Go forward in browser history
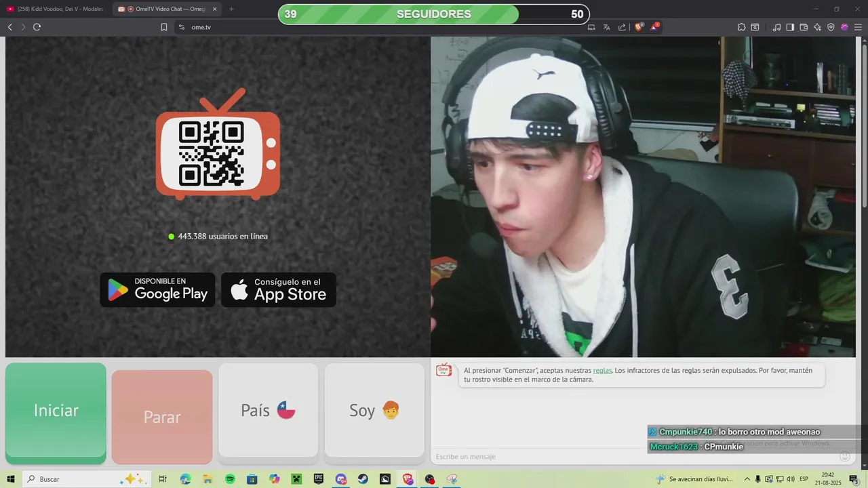The height and width of the screenshot is (488, 868). tap(23, 27)
